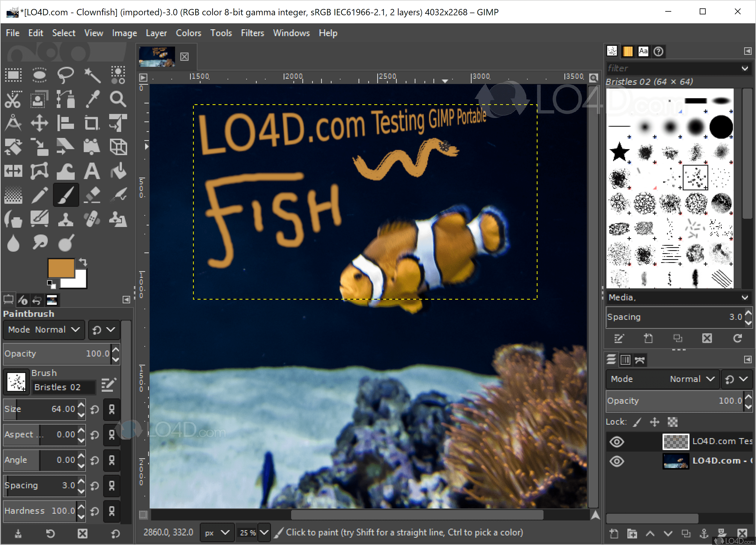Open the Paintbrush Mode Normal dropdown
This screenshot has width=756, height=545.
pyautogui.click(x=44, y=330)
